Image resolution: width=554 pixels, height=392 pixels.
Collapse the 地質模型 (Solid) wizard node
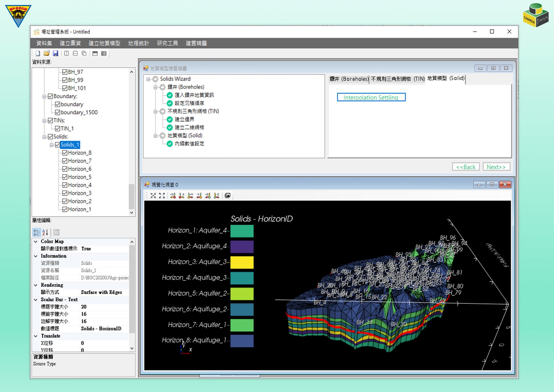(x=156, y=136)
